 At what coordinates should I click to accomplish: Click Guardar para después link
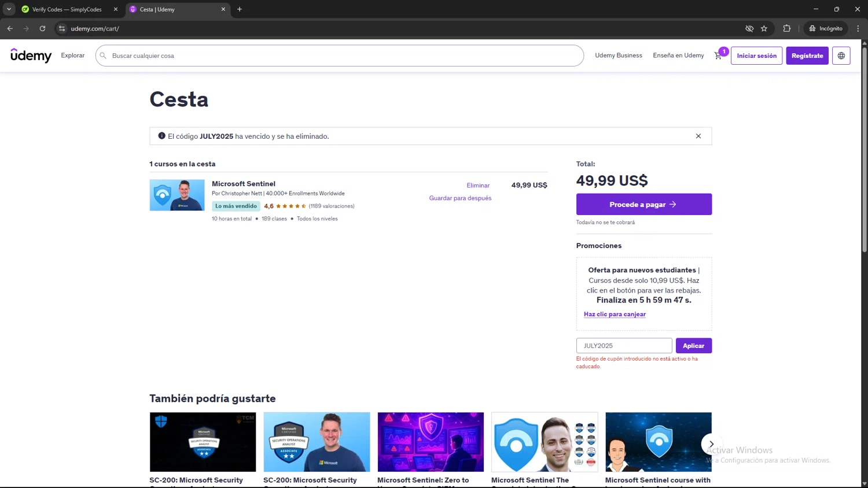(x=460, y=198)
